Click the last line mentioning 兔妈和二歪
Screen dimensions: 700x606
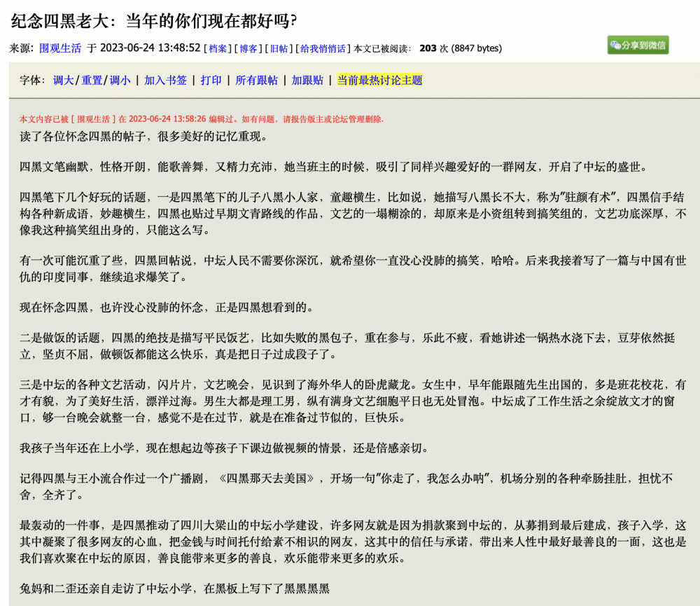point(174,589)
